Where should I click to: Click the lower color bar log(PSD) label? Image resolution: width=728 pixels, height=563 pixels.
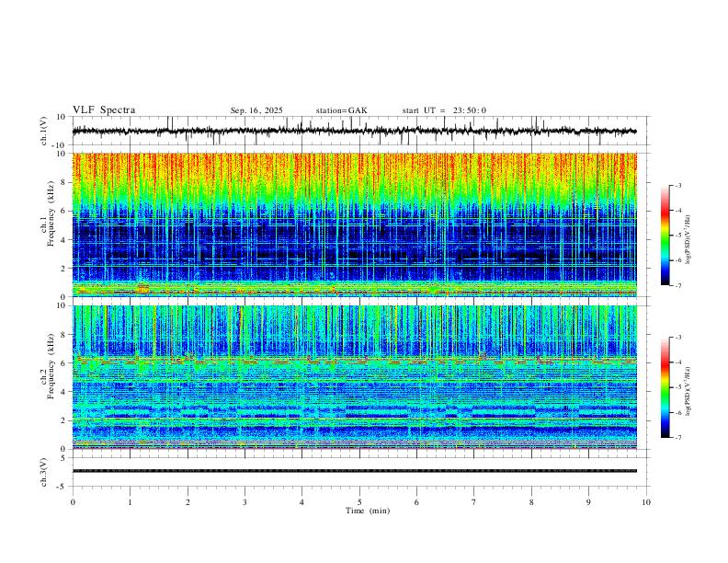(688, 391)
